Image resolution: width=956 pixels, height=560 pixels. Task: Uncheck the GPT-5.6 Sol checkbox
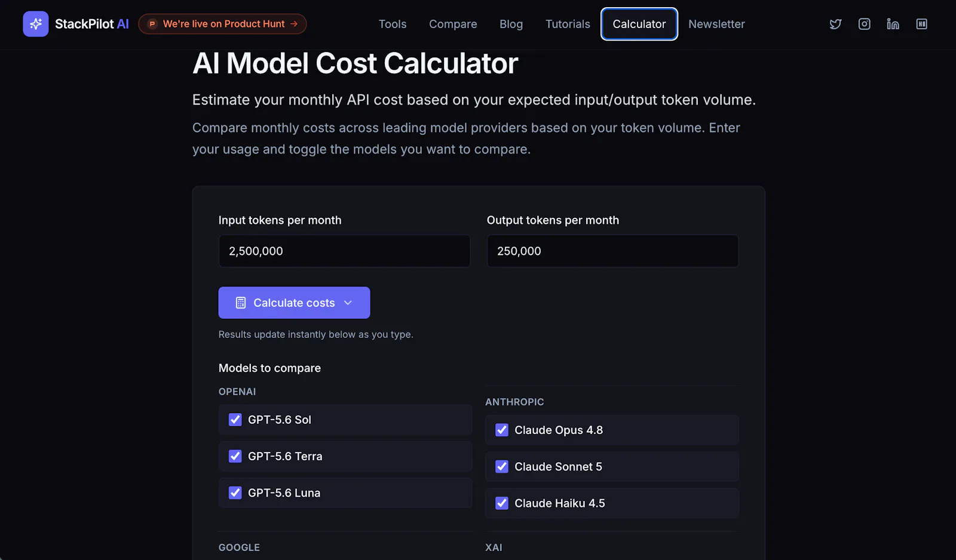tap(235, 420)
